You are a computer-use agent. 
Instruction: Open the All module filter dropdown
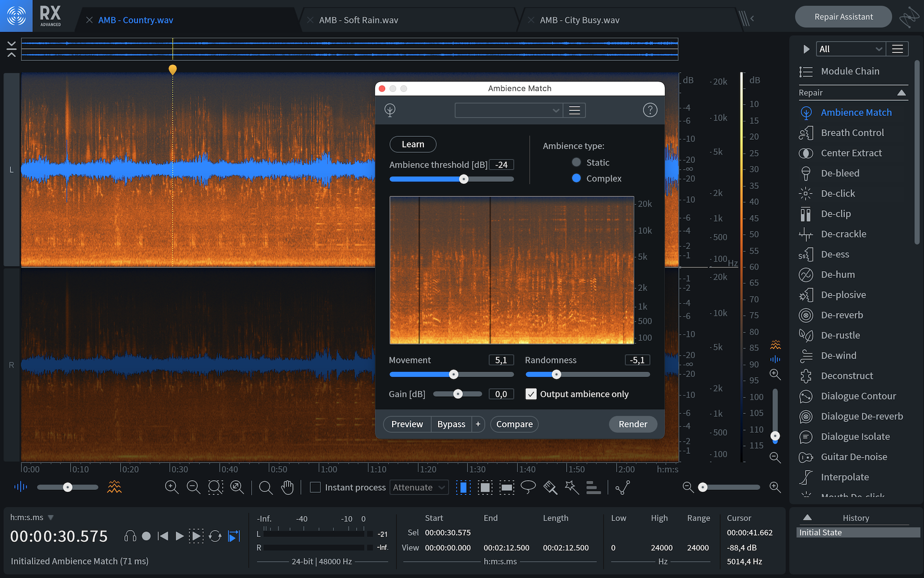(x=850, y=49)
